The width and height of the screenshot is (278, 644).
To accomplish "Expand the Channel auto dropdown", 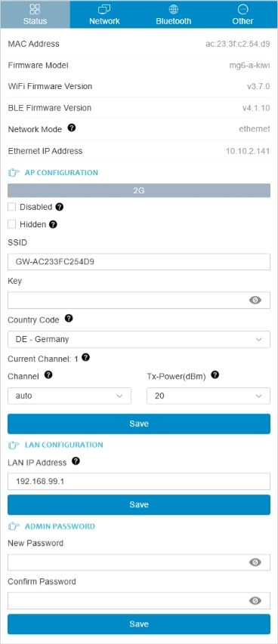I will click(x=69, y=396).
